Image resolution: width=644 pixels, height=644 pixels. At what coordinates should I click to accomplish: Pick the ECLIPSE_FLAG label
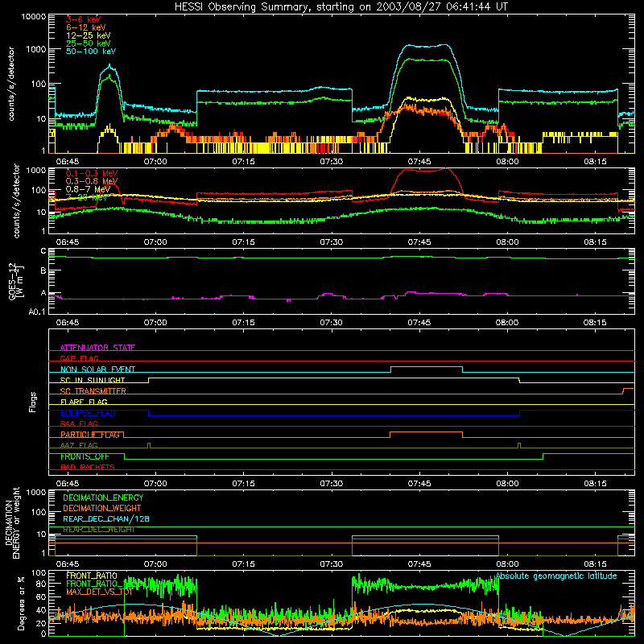click(x=88, y=413)
